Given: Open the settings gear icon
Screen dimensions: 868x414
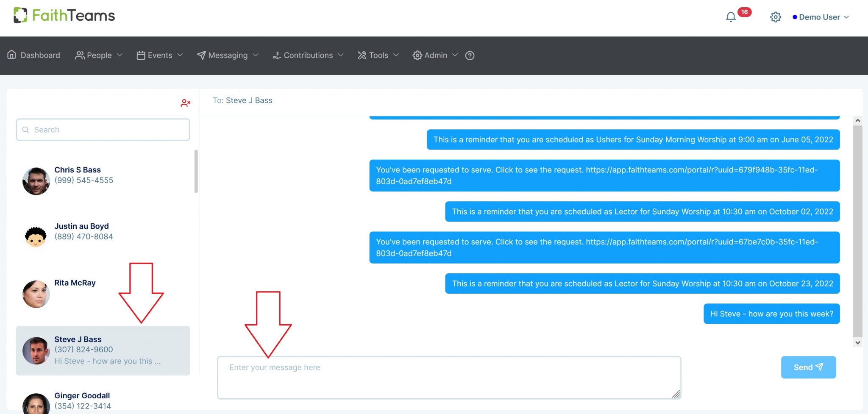Looking at the screenshot, I should (x=775, y=17).
